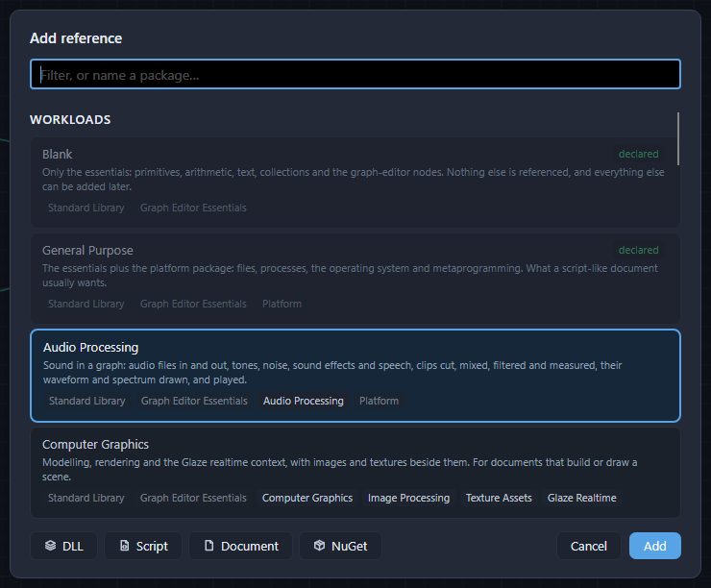Click the Document page icon
This screenshot has height=588, width=711.
click(x=208, y=546)
